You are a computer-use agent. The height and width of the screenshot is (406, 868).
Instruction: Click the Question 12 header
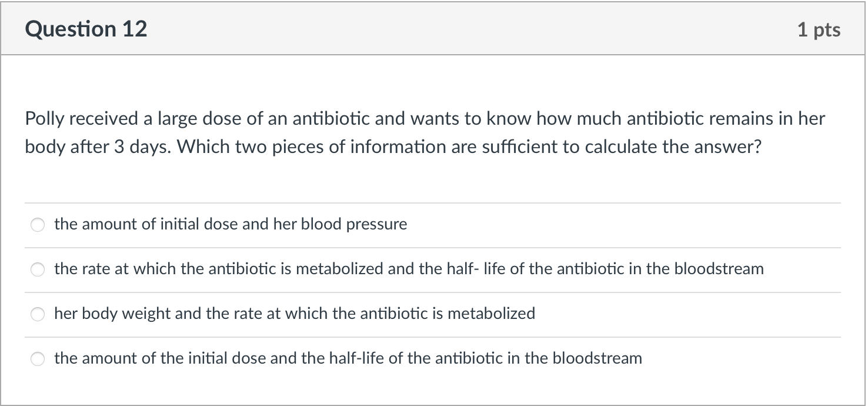click(x=86, y=28)
